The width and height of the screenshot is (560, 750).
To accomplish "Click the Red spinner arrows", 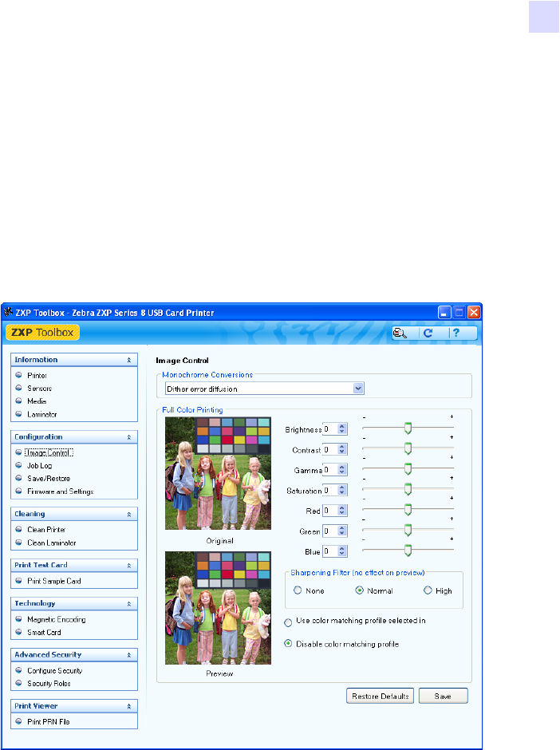I will [x=342, y=511].
